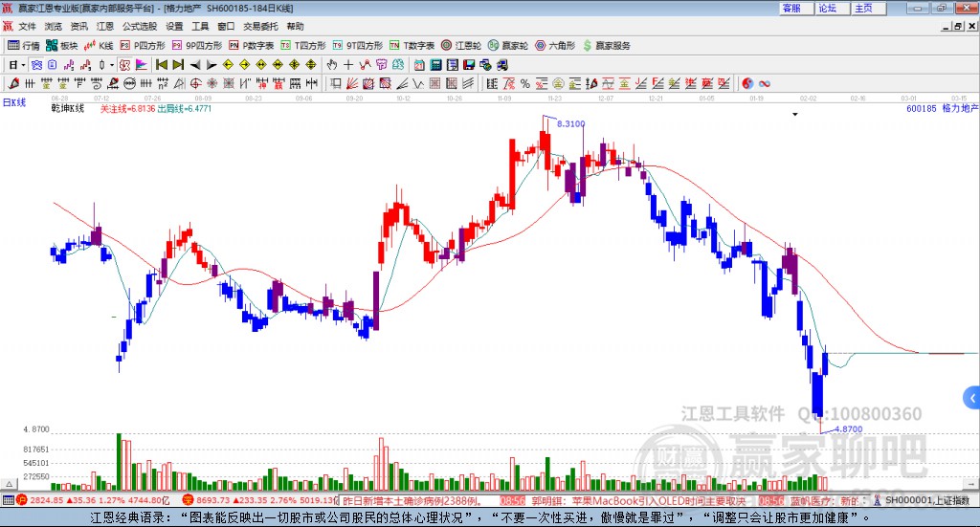Click the magenta flag chart icon
980x527 pixels.
point(142,65)
